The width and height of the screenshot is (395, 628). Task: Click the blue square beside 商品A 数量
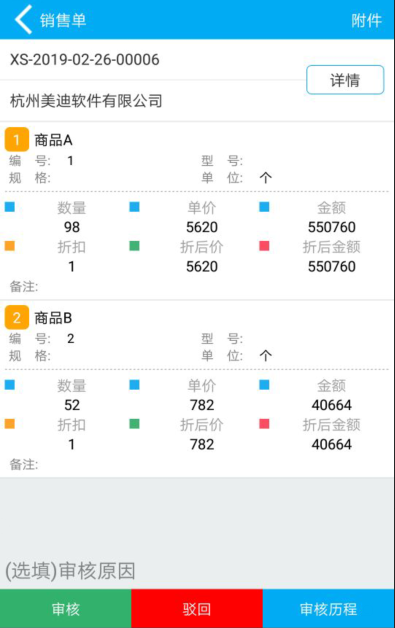coord(10,207)
